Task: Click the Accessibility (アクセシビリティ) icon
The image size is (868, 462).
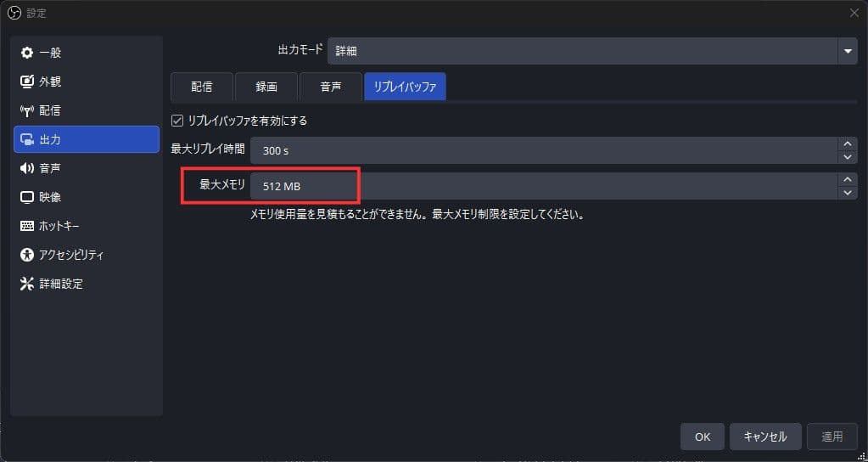Action: click(26, 255)
